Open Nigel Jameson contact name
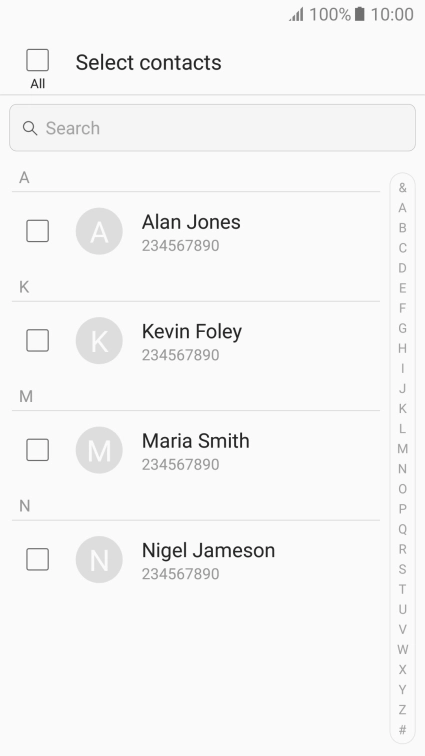The image size is (425, 756). pyautogui.click(x=208, y=550)
